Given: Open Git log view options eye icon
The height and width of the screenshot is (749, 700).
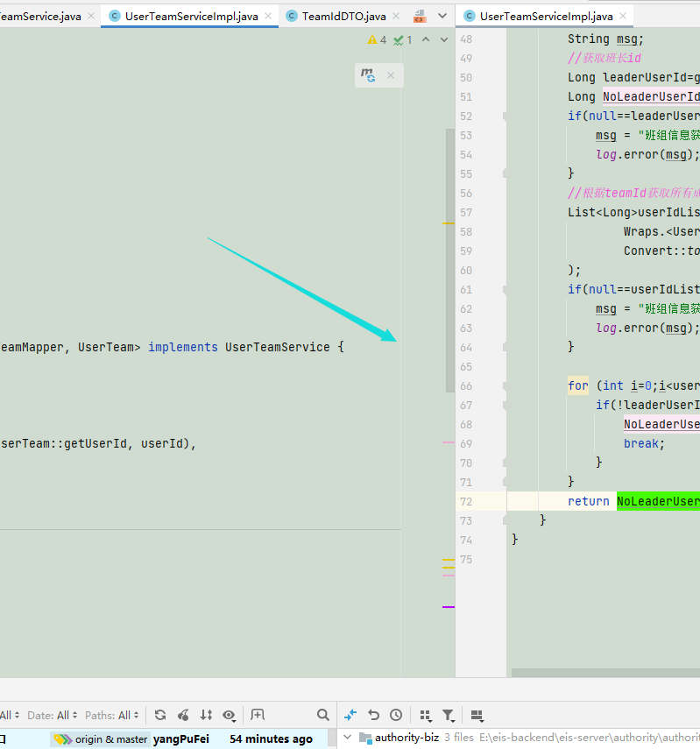Looking at the screenshot, I should [x=230, y=715].
